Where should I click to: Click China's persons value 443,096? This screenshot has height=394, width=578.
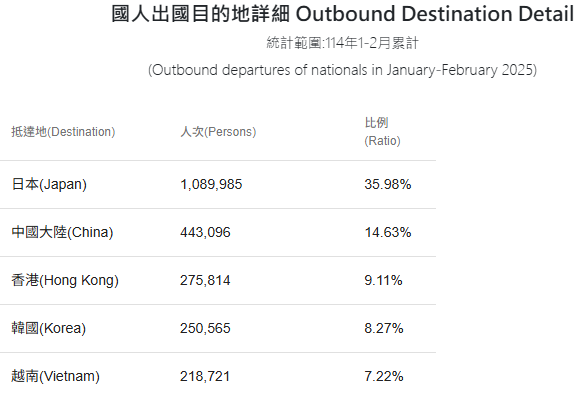[x=205, y=232]
